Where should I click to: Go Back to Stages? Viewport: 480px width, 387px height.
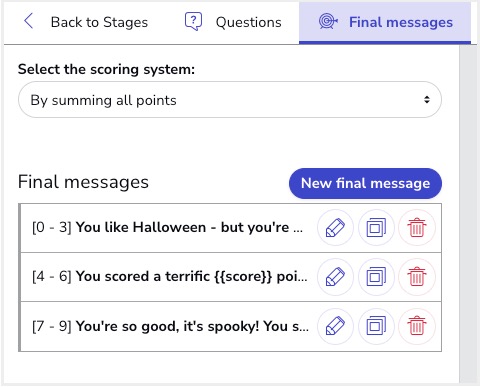[86, 22]
